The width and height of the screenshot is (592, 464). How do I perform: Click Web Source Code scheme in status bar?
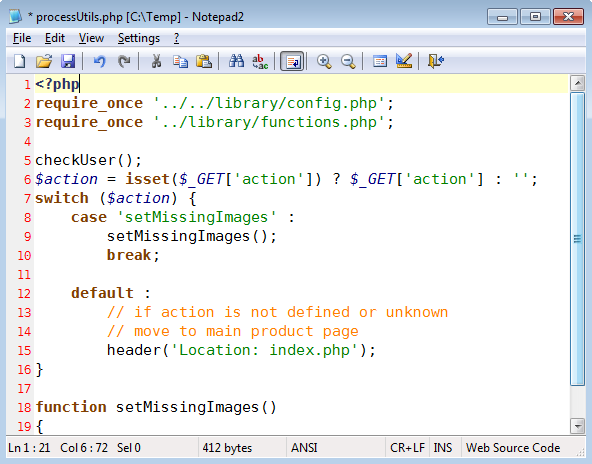tap(513, 448)
